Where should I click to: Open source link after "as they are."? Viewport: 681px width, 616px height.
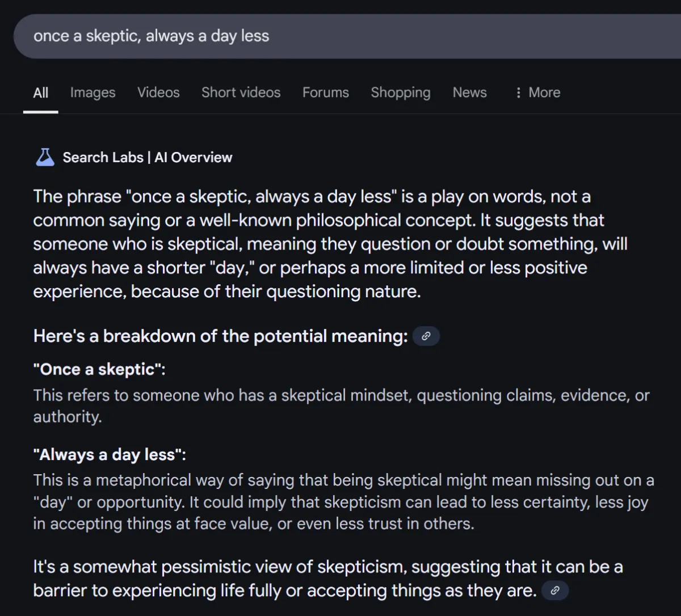click(x=555, y=590)
